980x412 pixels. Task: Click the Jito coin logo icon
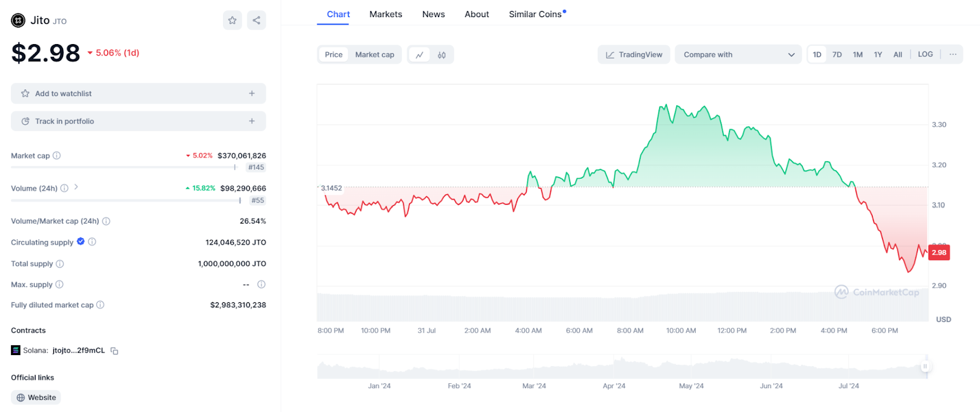click(x=18, y=20)
